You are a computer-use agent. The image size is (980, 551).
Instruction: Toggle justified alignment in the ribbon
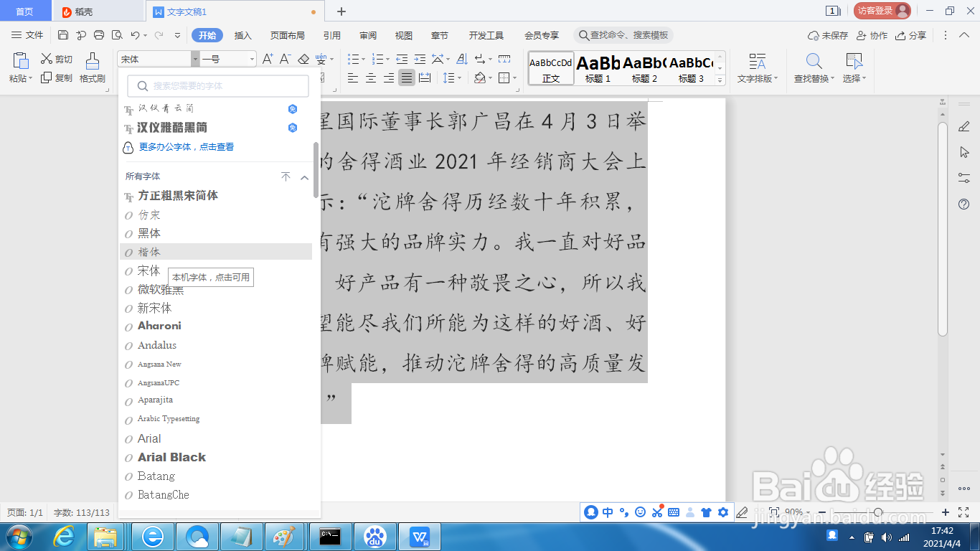pyautogui.click(x=406, y=80)
